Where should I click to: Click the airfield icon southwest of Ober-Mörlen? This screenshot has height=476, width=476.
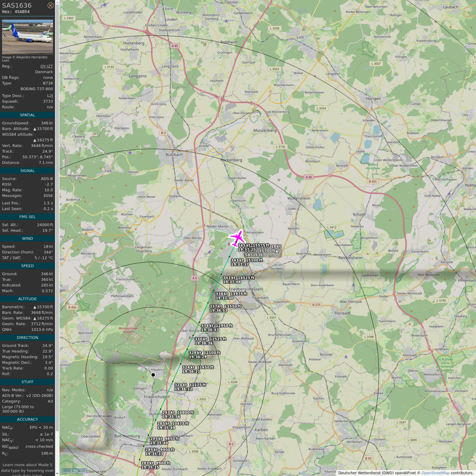pyautogui.click(x=209, y=252)
